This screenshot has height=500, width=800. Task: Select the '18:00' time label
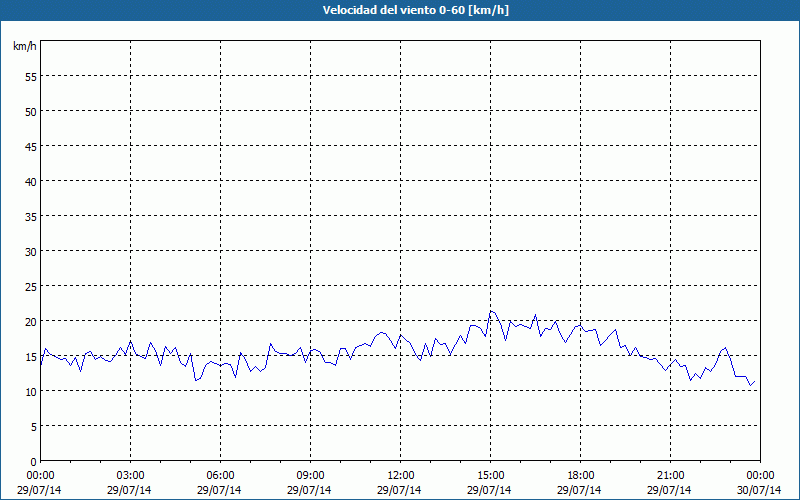tap(581, 476)
